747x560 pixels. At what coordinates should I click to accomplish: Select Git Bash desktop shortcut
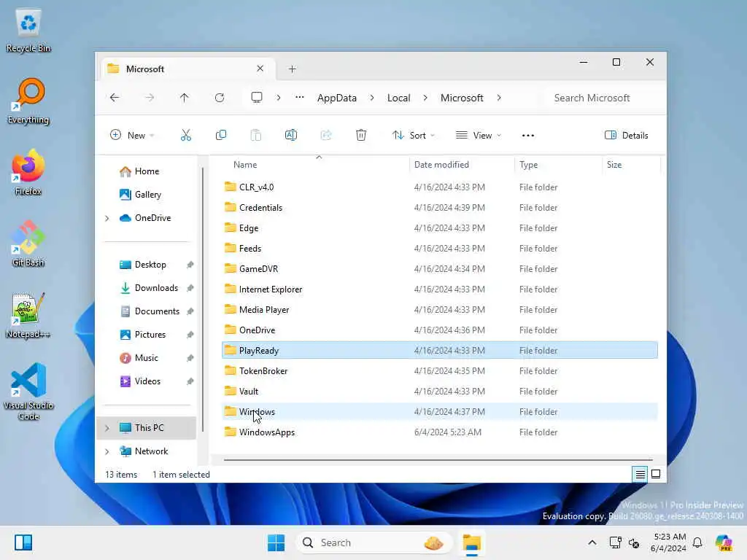(x=28, y=244)
